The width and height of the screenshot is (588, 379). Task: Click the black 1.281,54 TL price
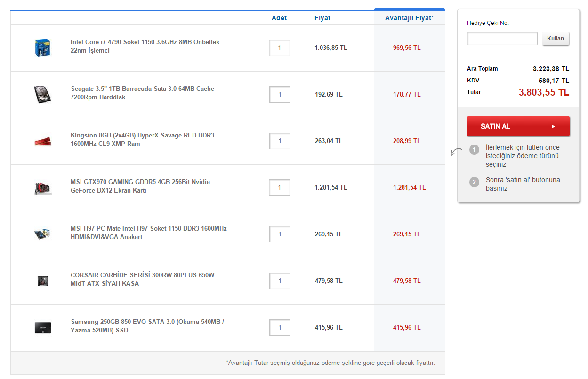331,187
